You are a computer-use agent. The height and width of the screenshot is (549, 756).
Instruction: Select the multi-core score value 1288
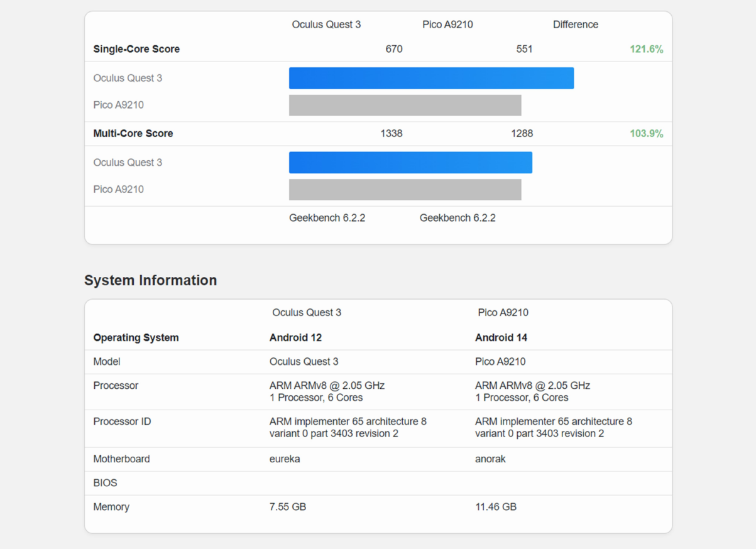522,133
